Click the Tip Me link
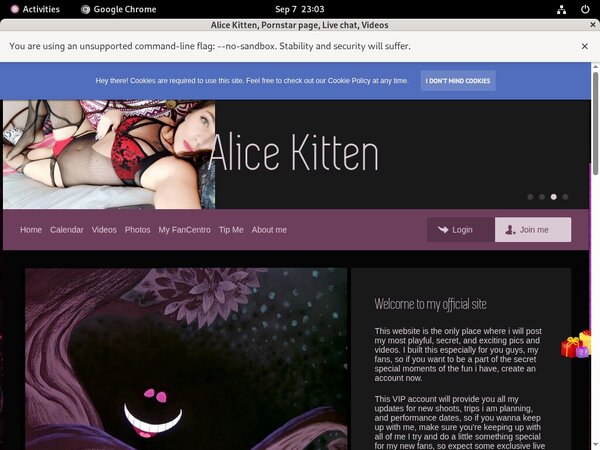Screen dimensions: 600x450 pyautogui.click(x=231, y=230)
